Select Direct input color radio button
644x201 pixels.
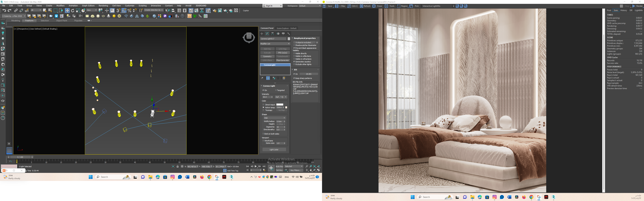point(263,105)
